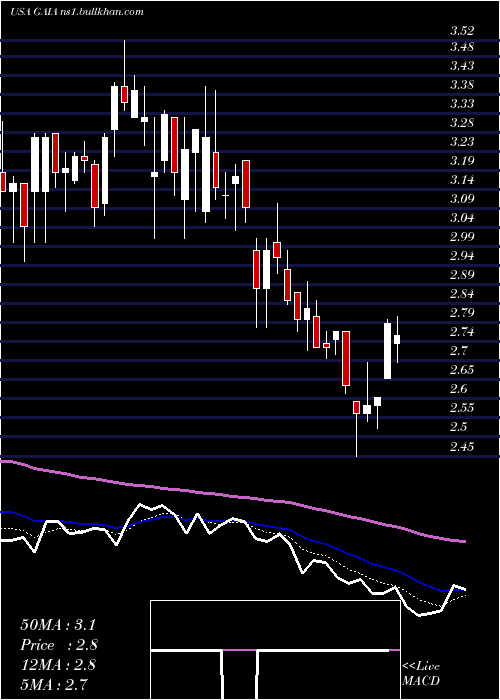500x700 pixels.
Task: Click the '<<Live MACD' label
Action: 421,674
